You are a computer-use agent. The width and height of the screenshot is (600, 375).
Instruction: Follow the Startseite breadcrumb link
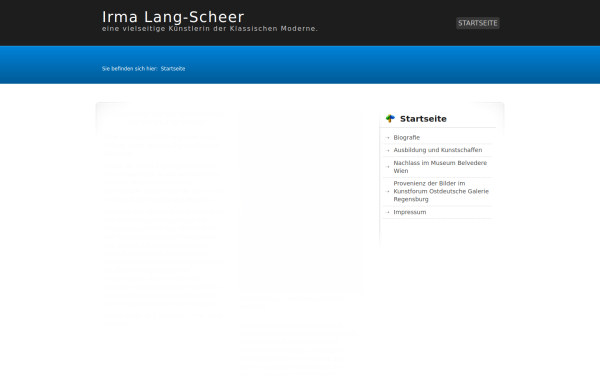(173, 68)
